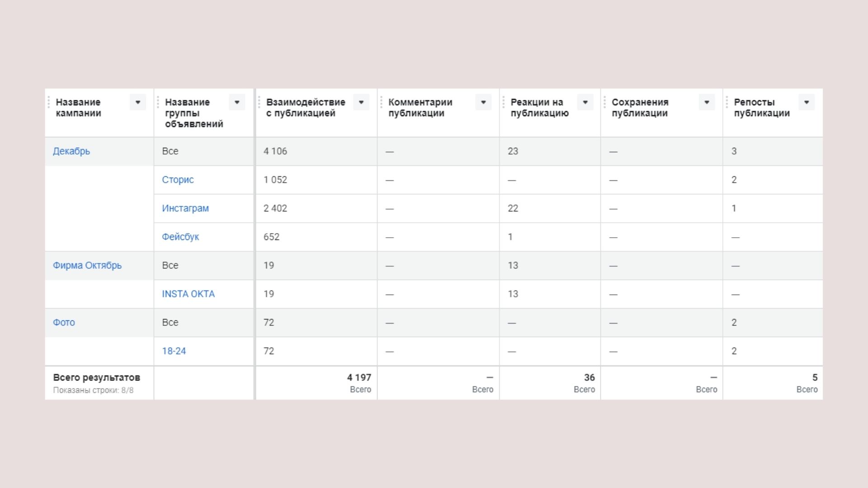Open Сохранения публикации column dropdown
The height and width of the screenshot is (488, 868).
(707, 102)
